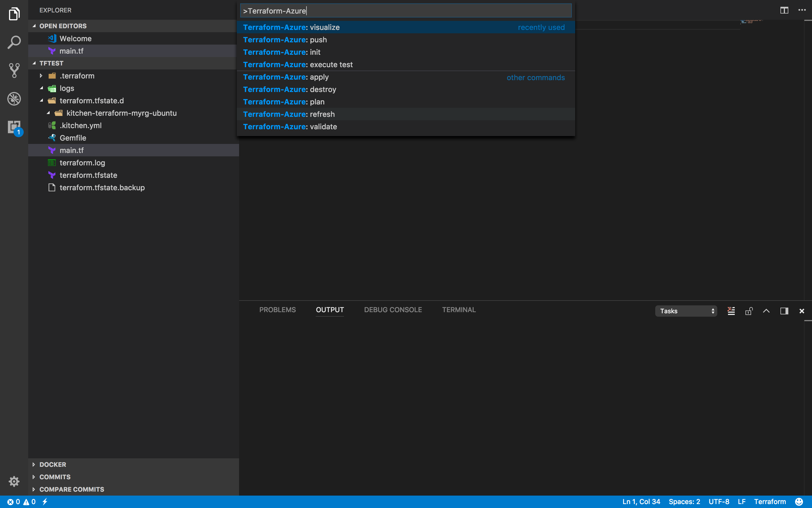
Task: Run Terraform-Azure: plan command
Action: click(406, 102)
